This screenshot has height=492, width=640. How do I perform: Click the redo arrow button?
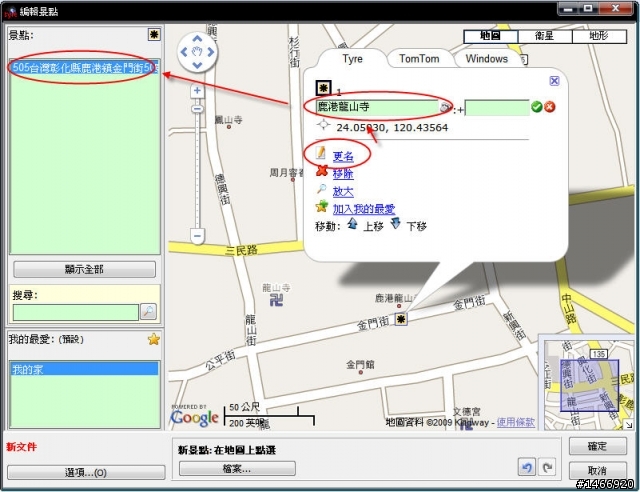(547, 467)
